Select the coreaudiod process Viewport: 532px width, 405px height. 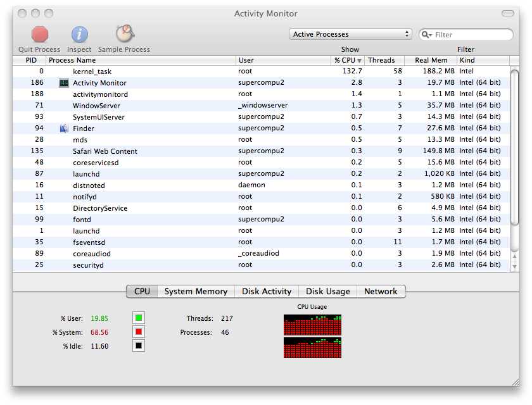pos(261,254)
